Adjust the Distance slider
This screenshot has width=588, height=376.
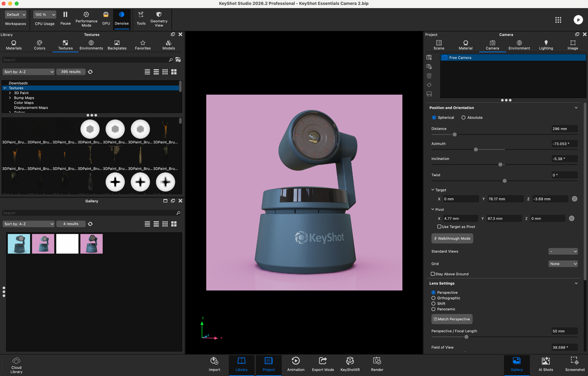click(455, 134)
